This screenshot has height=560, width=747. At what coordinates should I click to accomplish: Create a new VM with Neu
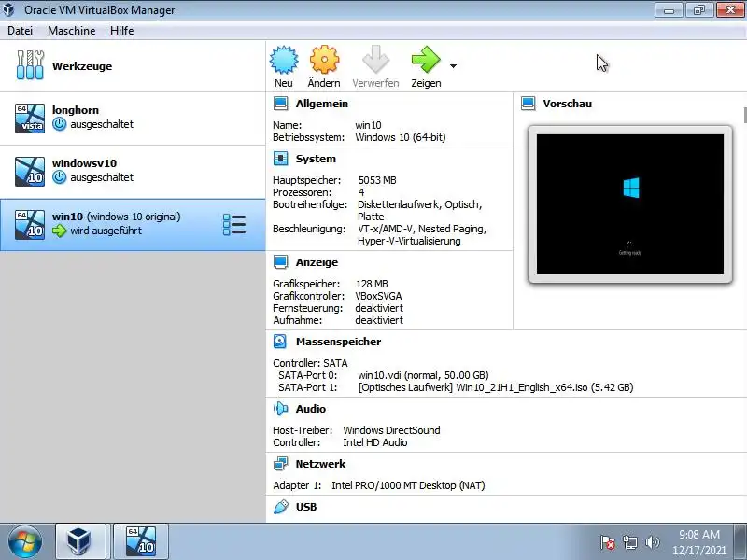click(x=284, y=66)
